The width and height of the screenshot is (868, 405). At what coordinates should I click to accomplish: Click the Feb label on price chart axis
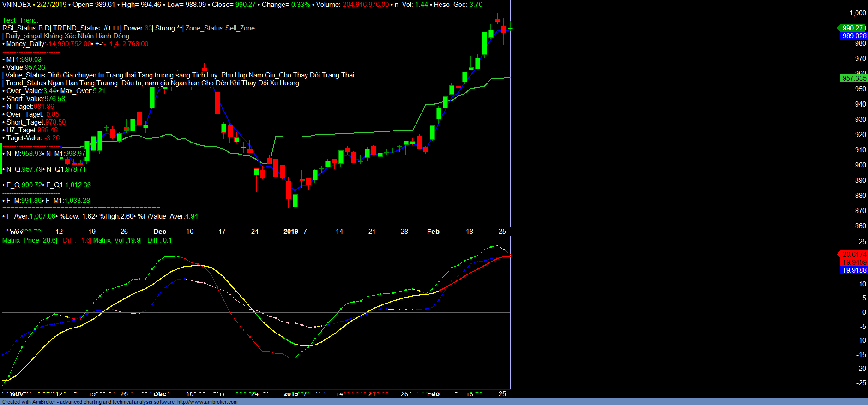click(433, 232)
